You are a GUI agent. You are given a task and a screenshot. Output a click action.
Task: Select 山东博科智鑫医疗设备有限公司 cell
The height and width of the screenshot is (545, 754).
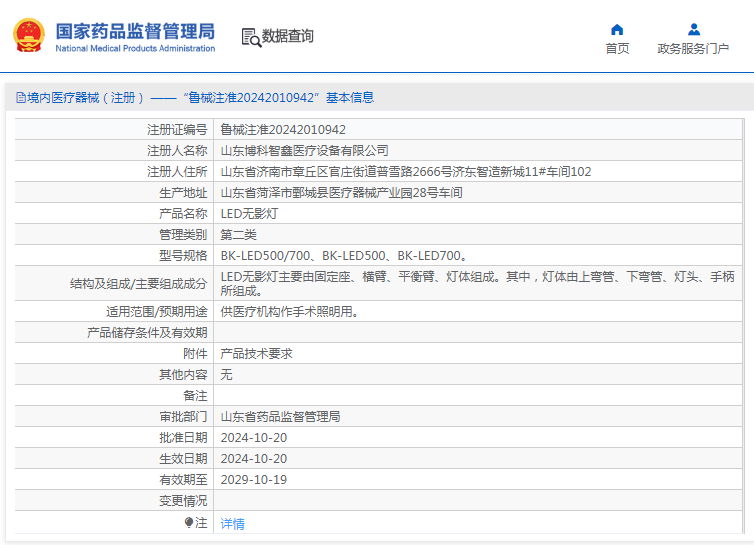coord(304,151)
